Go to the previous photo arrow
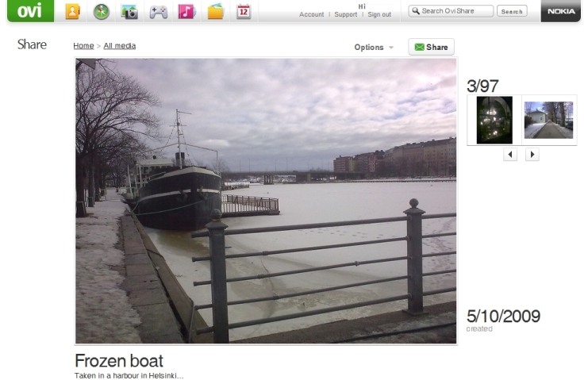The height and width of the screenshot is (380, 588). pos(510,154)
